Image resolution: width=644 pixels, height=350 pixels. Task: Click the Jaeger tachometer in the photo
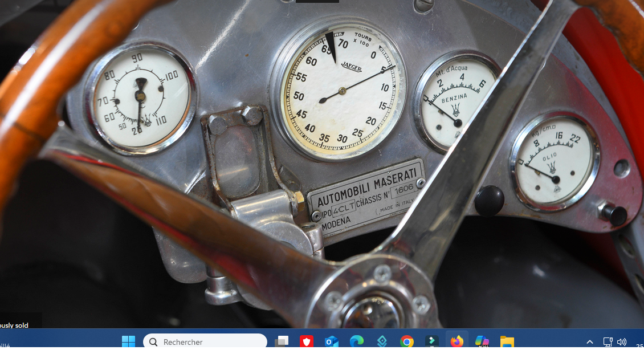(341, 90)
